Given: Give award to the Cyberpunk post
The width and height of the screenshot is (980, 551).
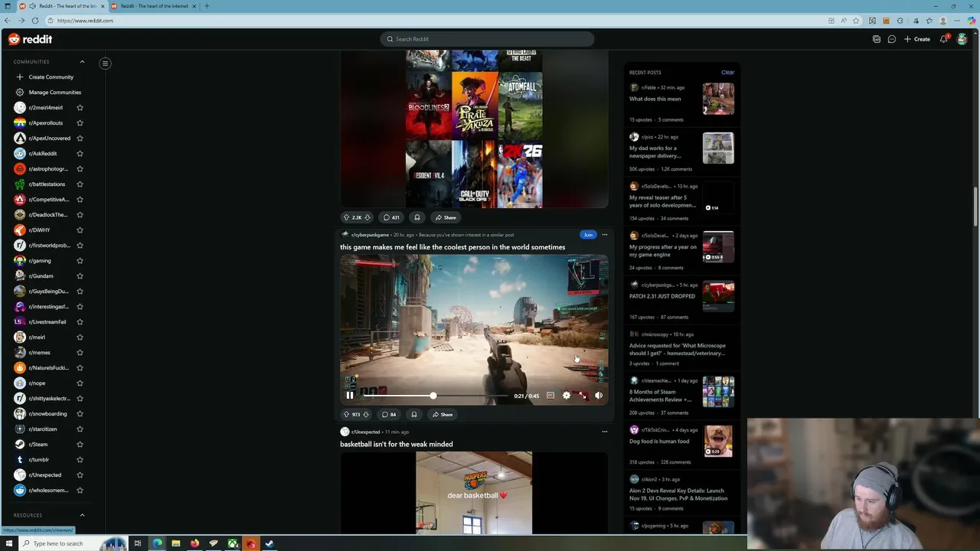Looking at the screenshot, I should pos(414,415).
